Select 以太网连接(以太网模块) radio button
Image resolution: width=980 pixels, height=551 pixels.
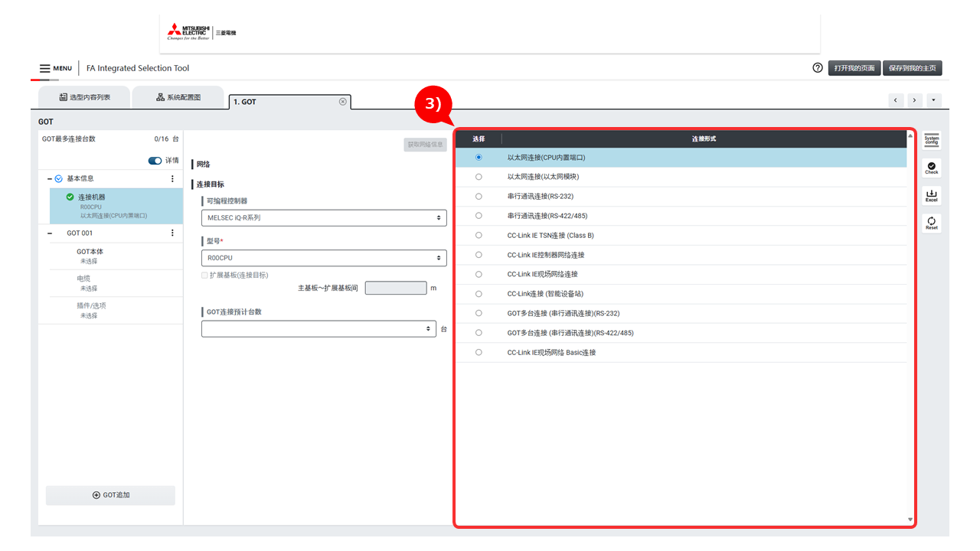click(x=479, y=177)
